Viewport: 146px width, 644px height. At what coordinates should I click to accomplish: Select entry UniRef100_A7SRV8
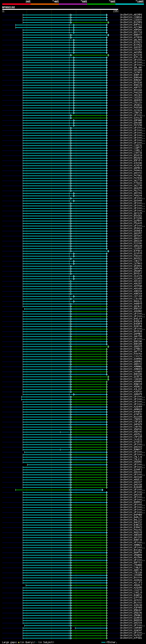pos(131,37)
